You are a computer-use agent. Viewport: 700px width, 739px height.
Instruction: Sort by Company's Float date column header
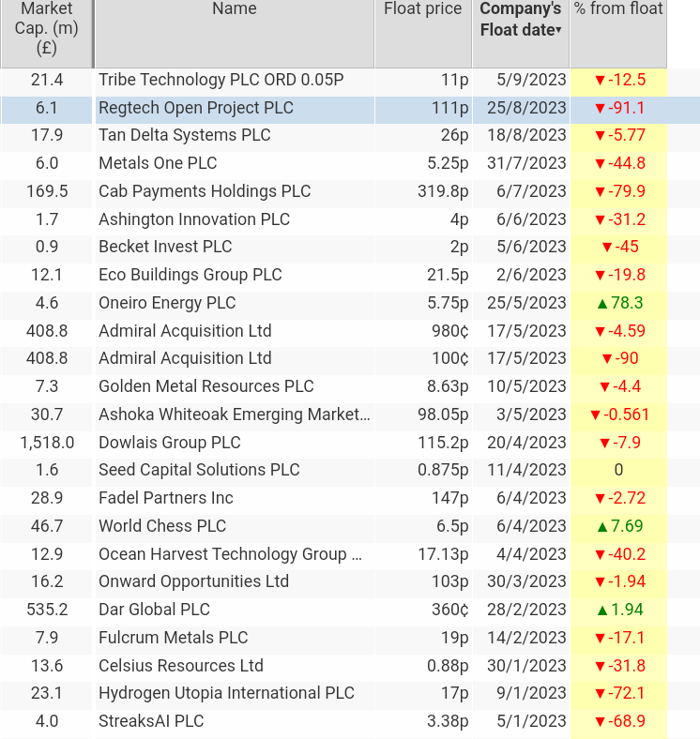point(521,20)
